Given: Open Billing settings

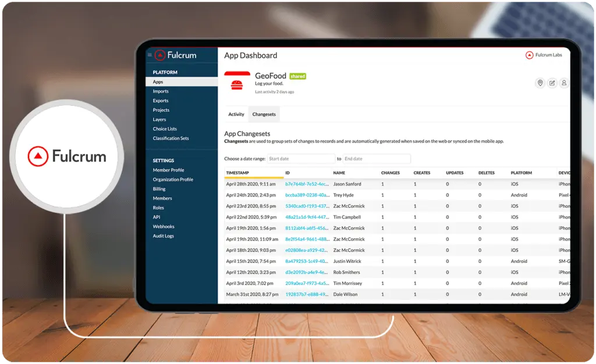Looking at the screenshot, I should (x=159, y=189).
